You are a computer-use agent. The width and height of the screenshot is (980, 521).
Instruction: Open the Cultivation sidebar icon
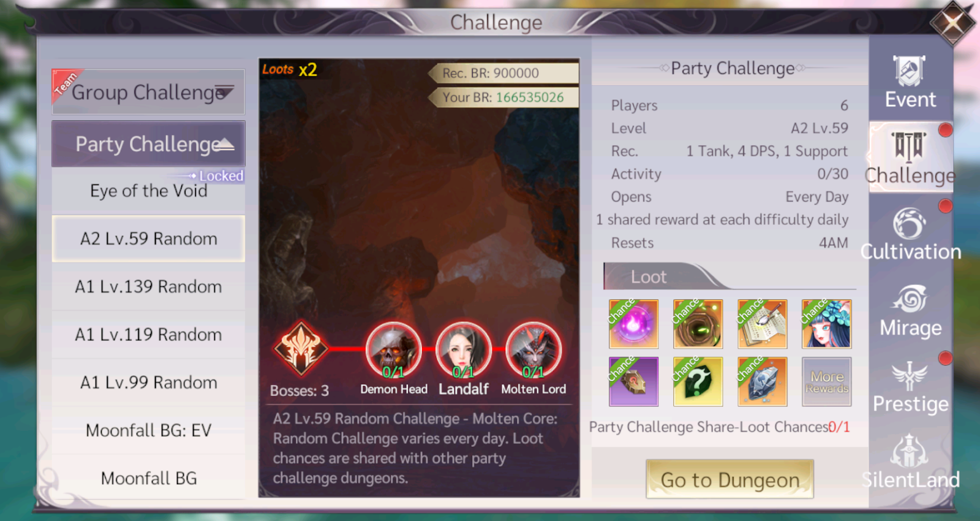click(910, 234)
